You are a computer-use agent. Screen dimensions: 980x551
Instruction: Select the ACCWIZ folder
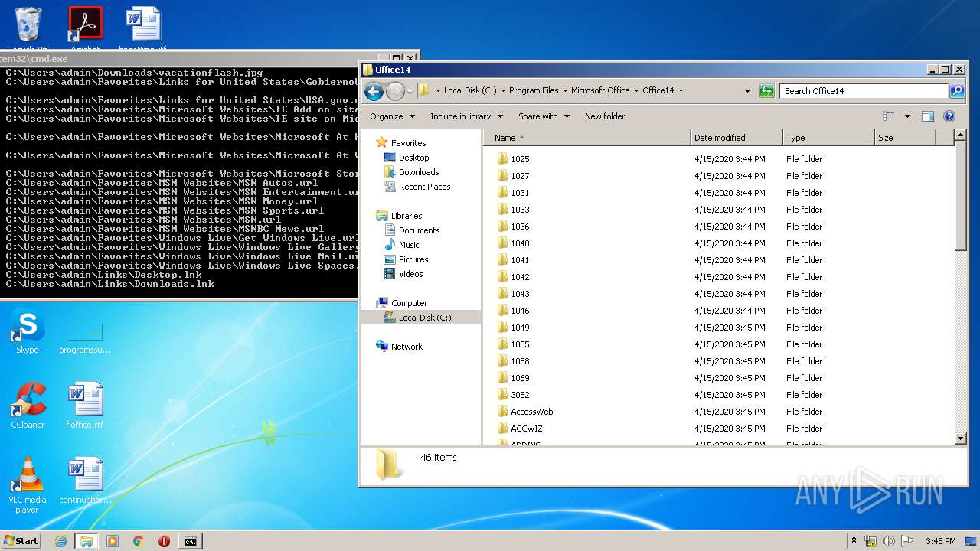(526, 429)
